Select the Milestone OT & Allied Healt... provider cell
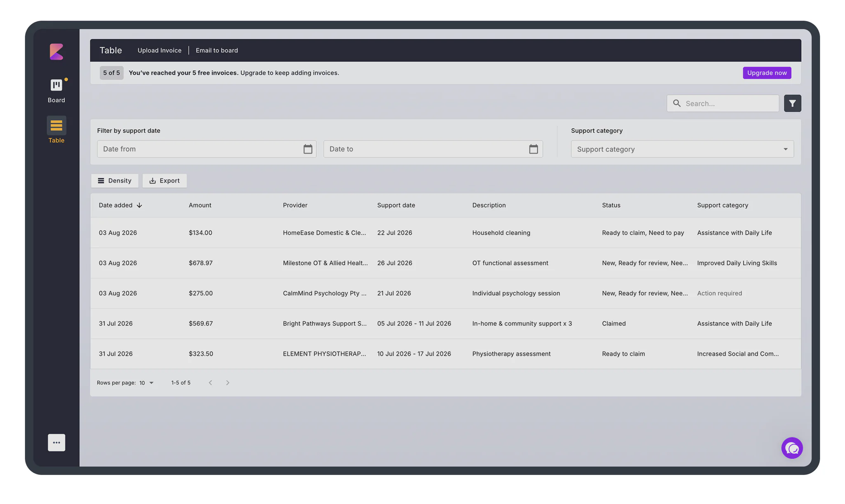 point(325,263)
